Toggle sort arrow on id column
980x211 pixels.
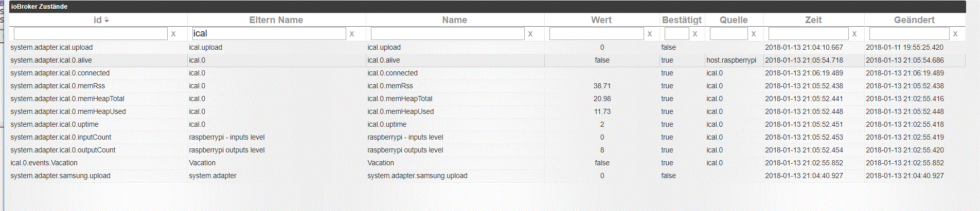pos(106,20)
